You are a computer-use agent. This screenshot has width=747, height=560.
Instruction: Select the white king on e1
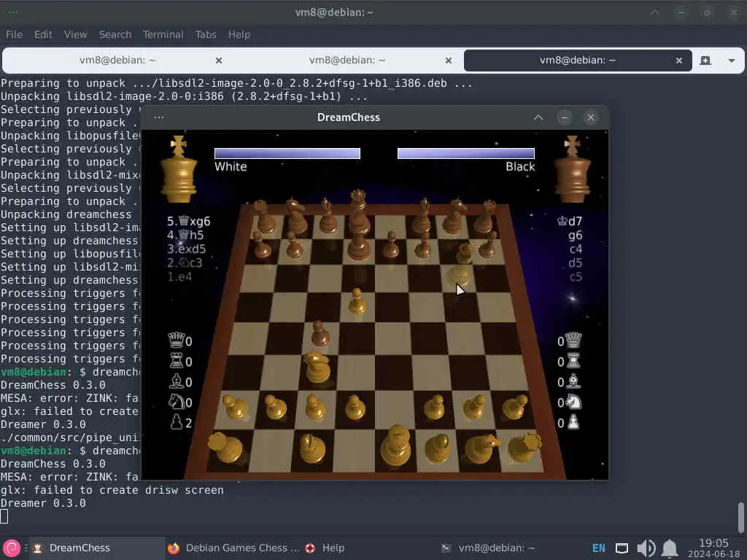[x=396, y=446]
